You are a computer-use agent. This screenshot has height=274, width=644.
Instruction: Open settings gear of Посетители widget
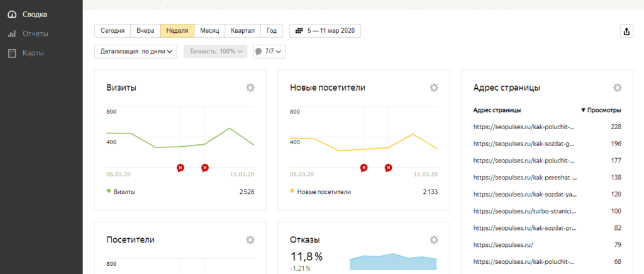[250, 239]
